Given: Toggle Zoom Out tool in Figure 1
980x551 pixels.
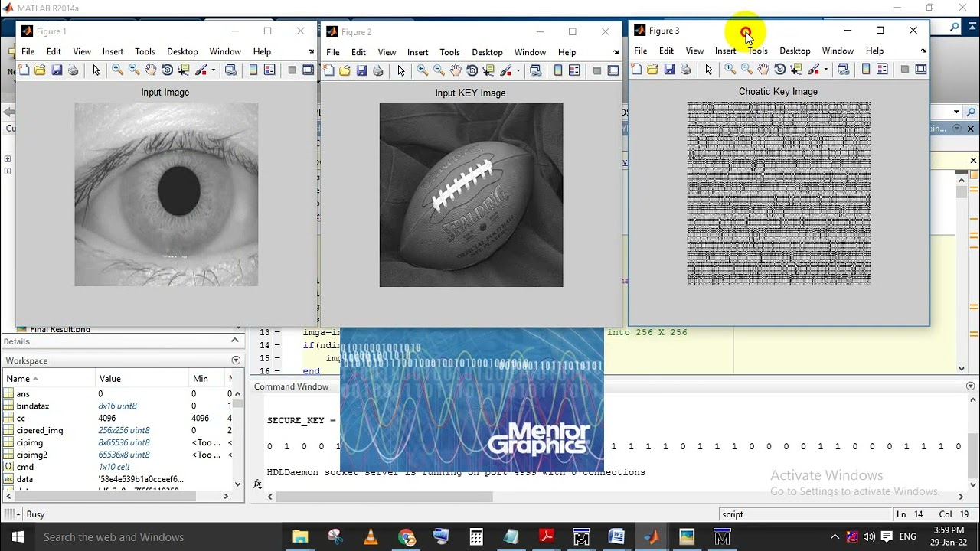Looking at the screenshot, I should pos(134,70).
